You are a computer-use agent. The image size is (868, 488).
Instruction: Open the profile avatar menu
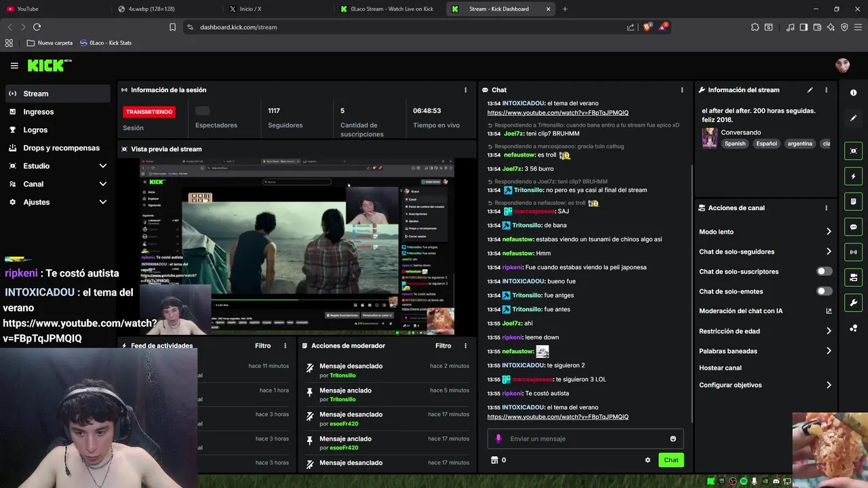(842, 65)
